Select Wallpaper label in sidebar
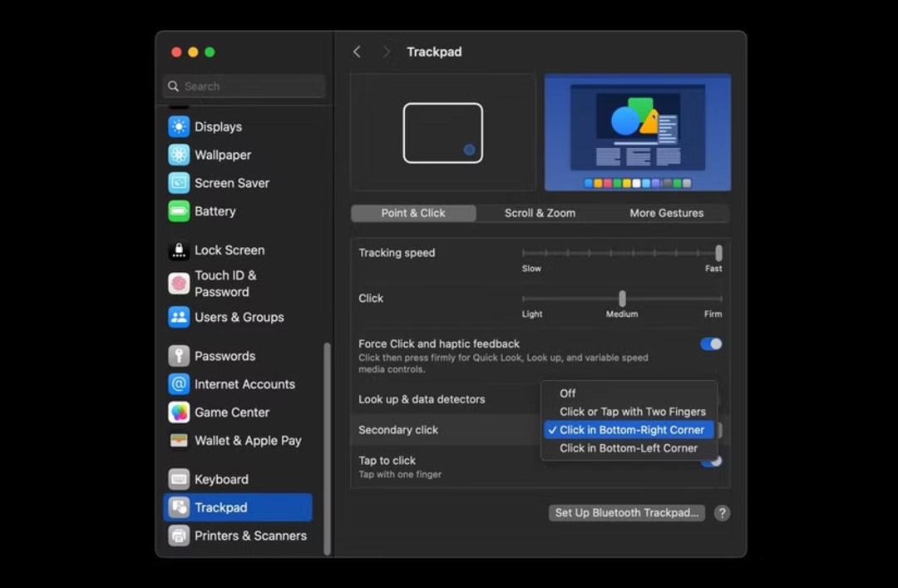Screen dimensions: 898x588 point(223,155)
